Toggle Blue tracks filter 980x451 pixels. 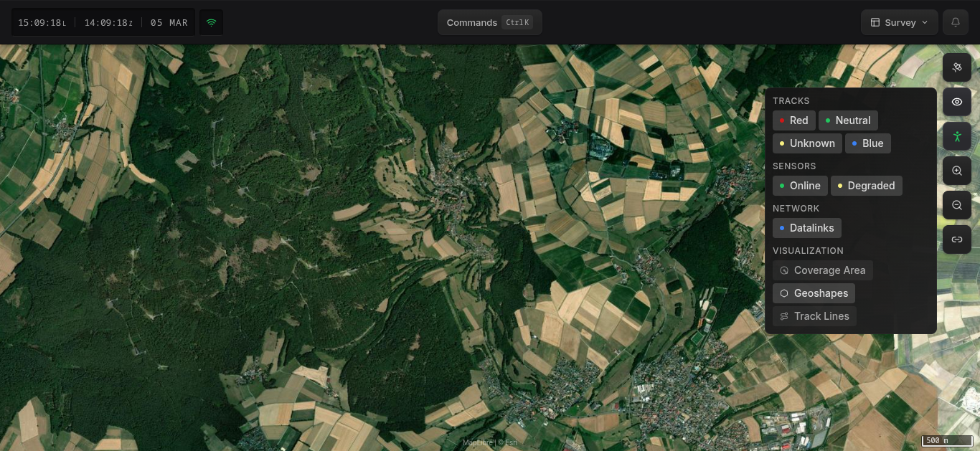pos(867,143)
